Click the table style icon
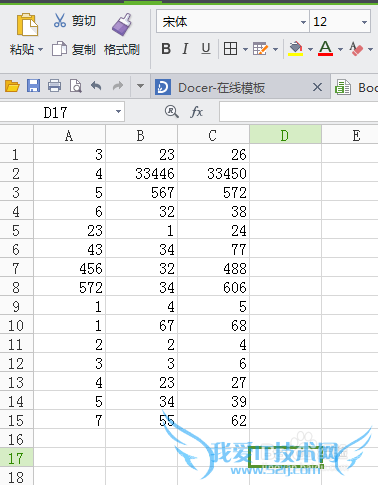Viewport: 378px width, 485px height. (x=260, y=49)
